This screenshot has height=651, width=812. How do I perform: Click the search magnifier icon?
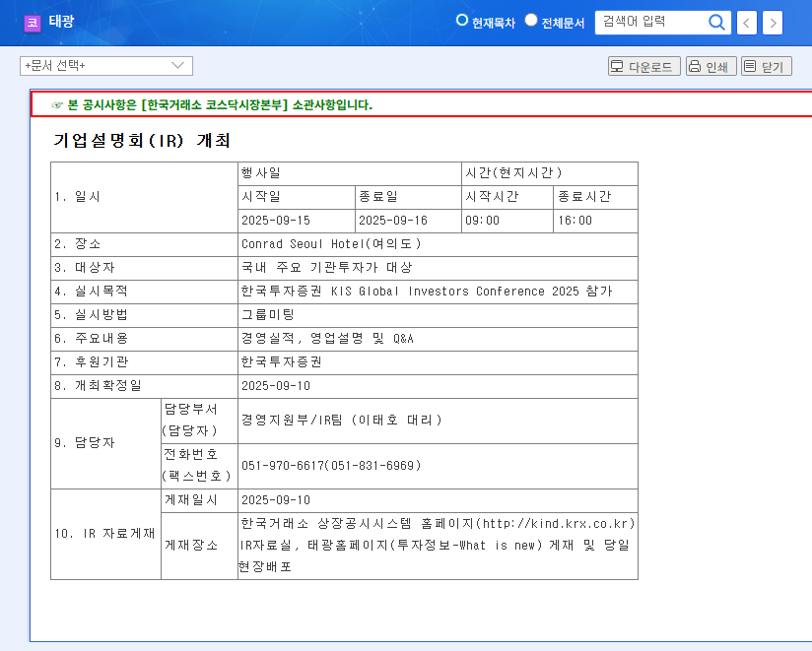tap(716, 22)
